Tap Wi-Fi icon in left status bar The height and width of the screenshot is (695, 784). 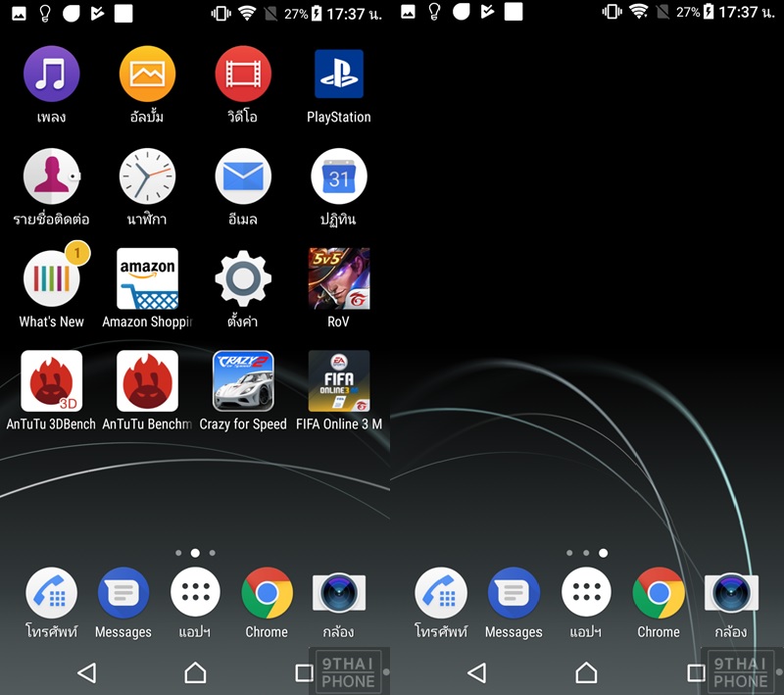(x=247, y=13)
